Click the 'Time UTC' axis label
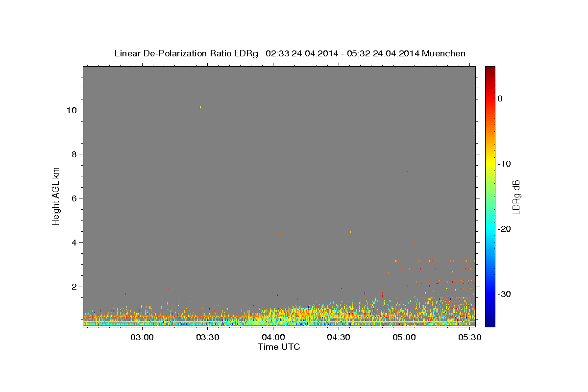Image resolution: width=588 pixels, height=392 pixels. pos(279,347)
